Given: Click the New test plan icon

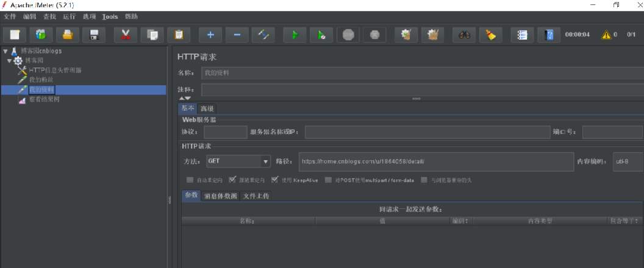Looking at the screenshot, I should click(15, 35).
